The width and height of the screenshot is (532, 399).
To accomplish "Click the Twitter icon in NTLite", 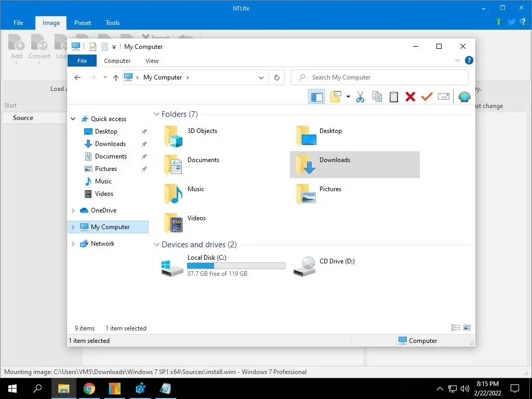I will (511, 22).
